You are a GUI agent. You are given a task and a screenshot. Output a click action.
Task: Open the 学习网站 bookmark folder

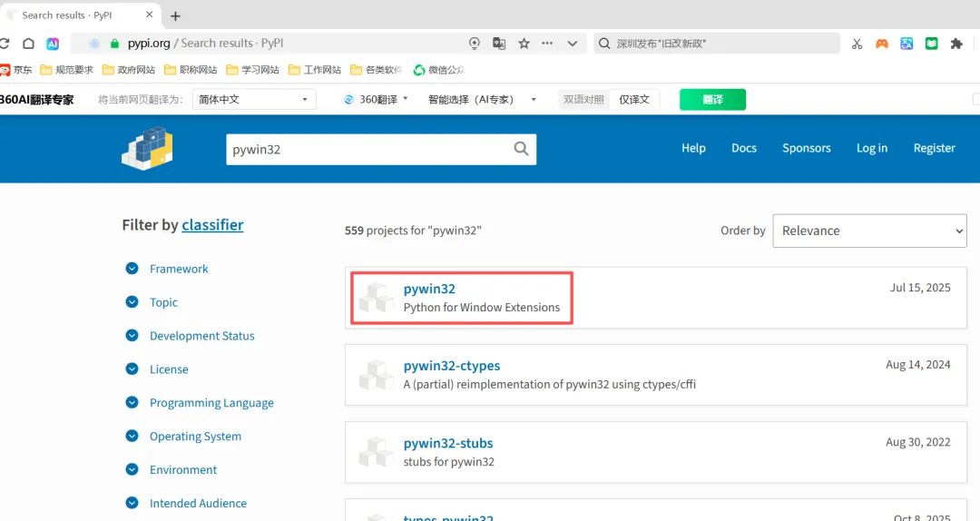point(252,69)
